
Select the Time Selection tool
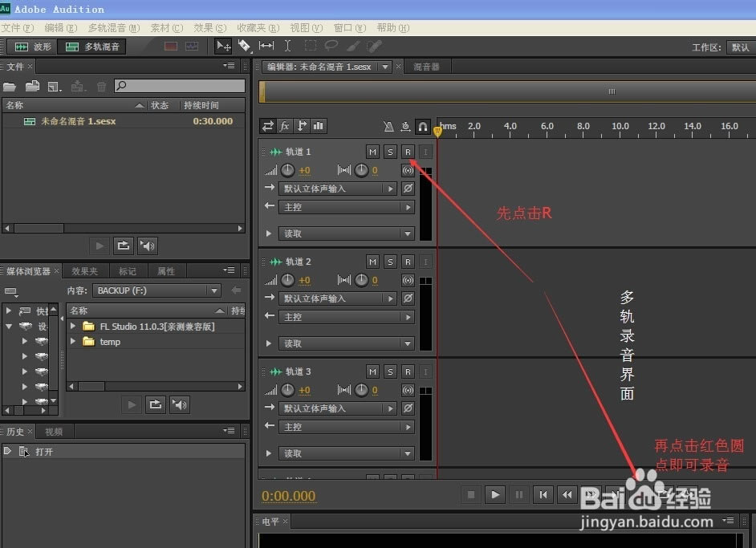tap(287, 46)
